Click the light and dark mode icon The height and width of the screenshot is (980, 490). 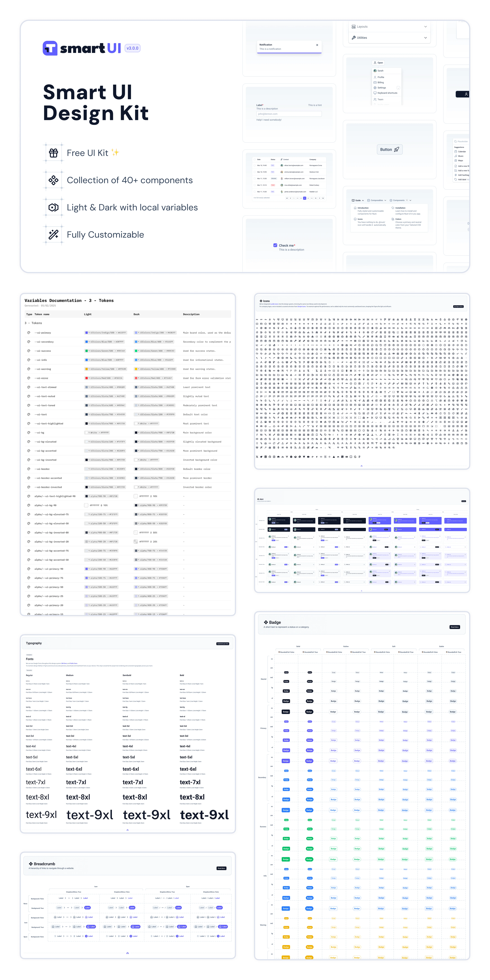[x=54, y=207]
